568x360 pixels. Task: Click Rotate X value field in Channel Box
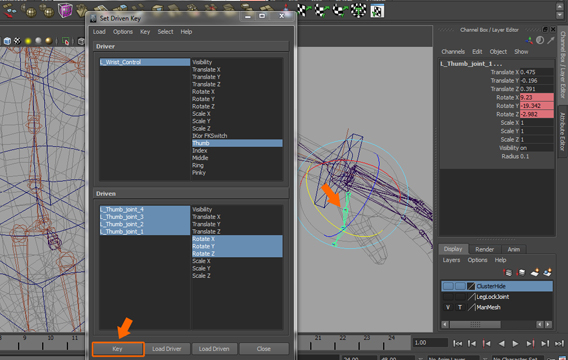(536, 97)
